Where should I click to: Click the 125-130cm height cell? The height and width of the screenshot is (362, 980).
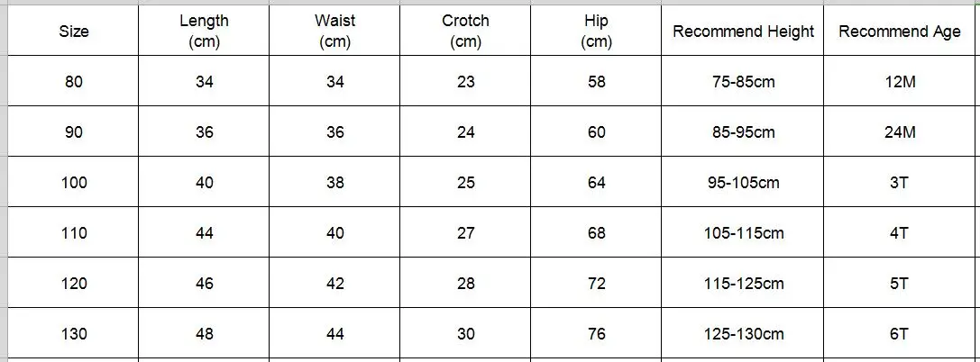[743, 334]
